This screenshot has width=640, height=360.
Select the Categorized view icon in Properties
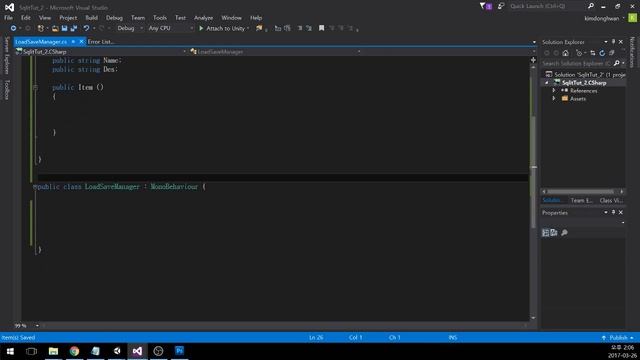pos(545,233)
